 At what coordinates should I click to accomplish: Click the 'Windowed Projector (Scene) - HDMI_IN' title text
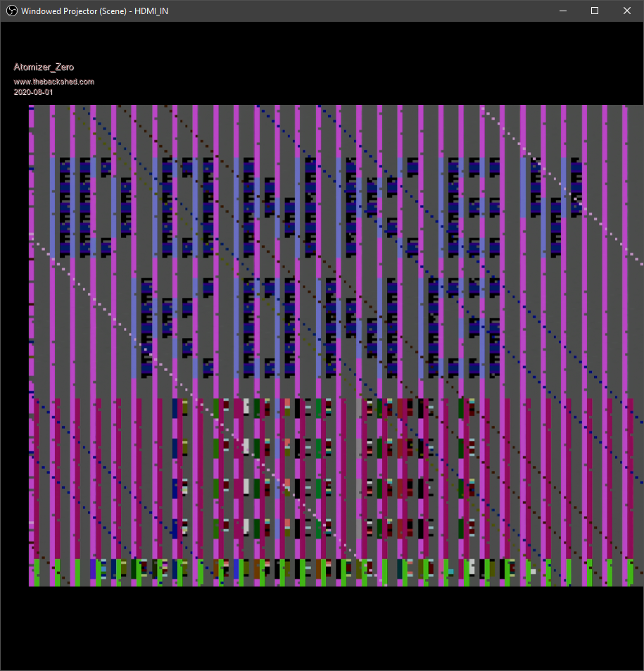pyautogui.click(x=94, y=11)
